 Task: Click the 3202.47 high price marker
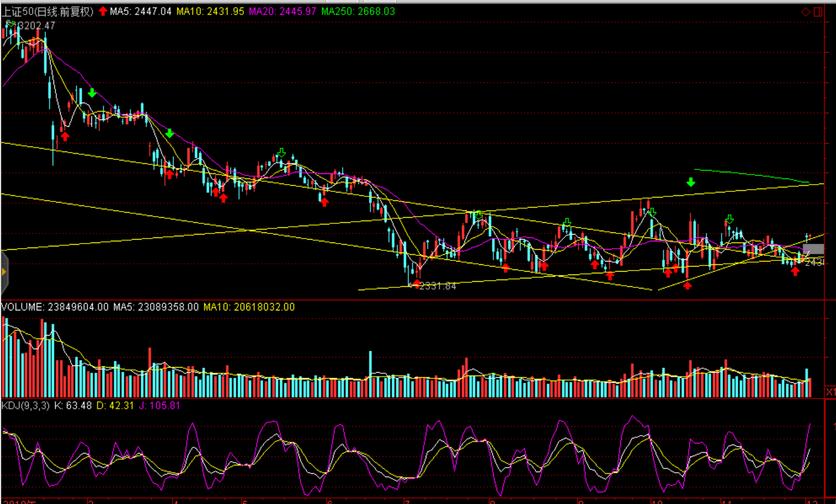click(37, 26)
